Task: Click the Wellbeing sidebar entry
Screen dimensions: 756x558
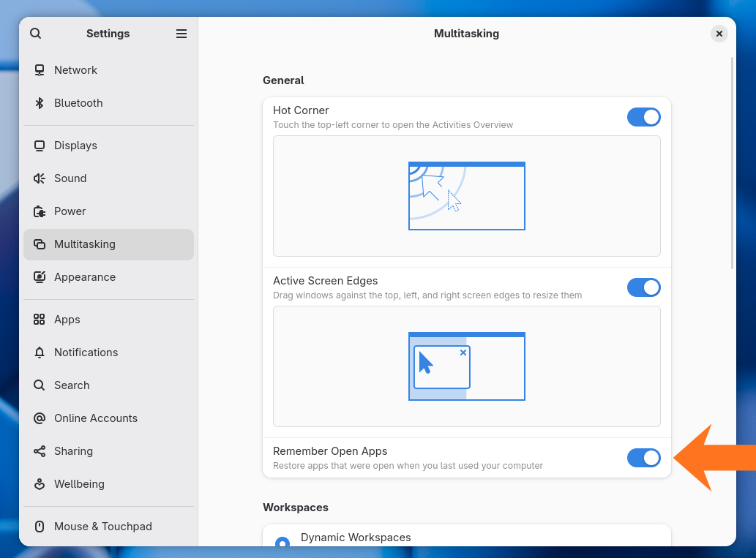Action: coord(79,484)
